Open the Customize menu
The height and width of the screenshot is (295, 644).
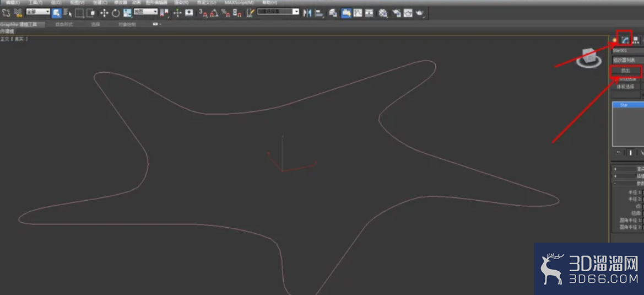click(x=207, y=2)
